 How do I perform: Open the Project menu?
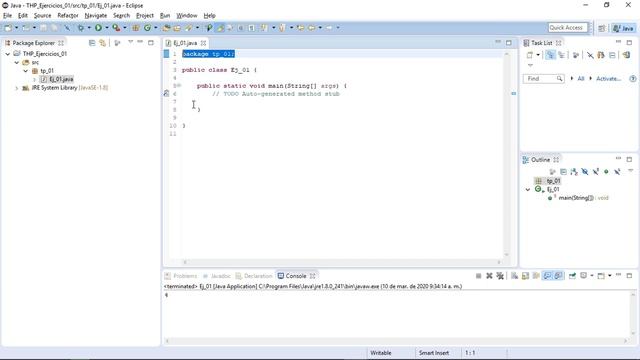144,16
